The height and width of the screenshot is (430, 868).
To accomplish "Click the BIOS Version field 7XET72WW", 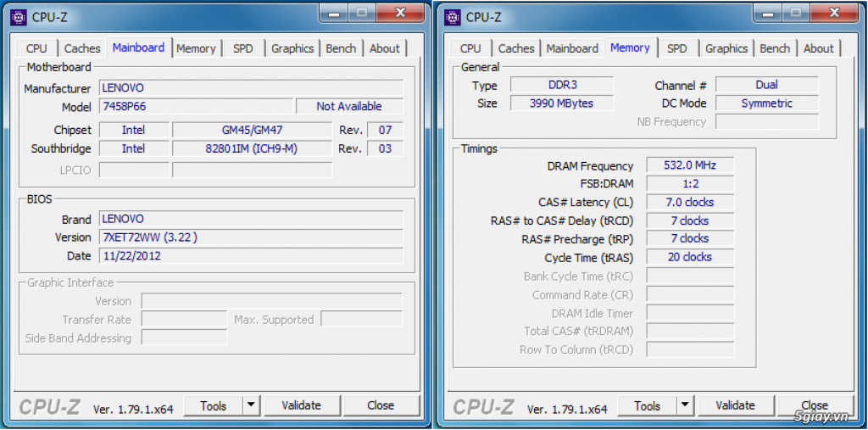I will [251, 237].
